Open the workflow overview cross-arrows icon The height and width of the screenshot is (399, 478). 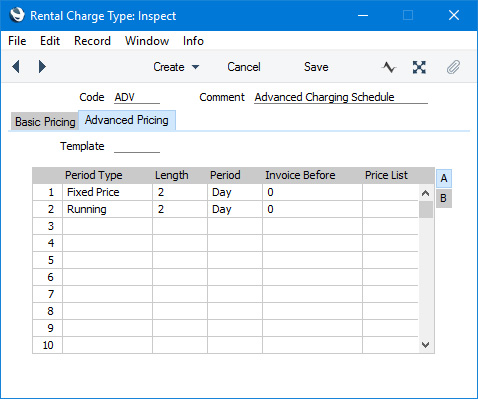click(419, 67)
